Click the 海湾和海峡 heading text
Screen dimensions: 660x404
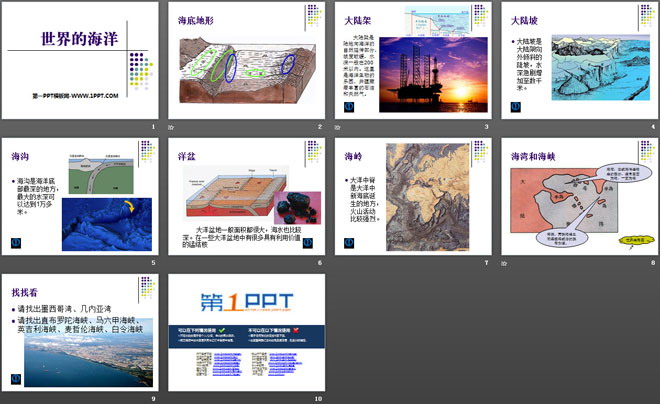tap(533, 157)
